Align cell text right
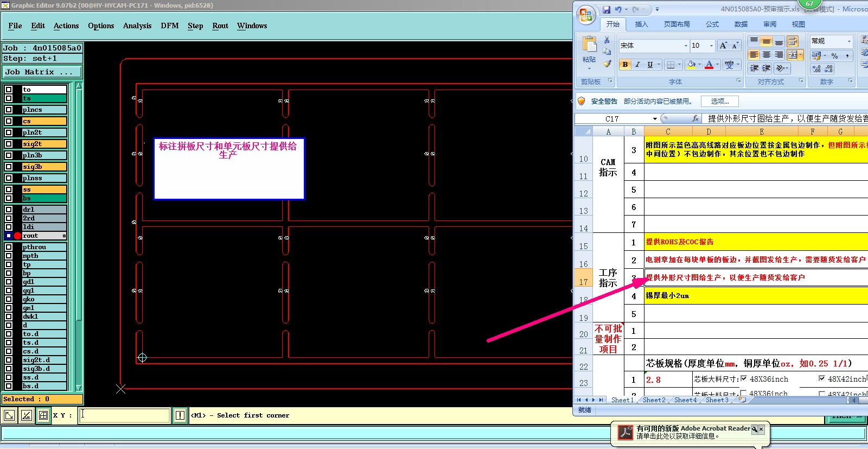This screenshot has width=868, height=449. 779,55
